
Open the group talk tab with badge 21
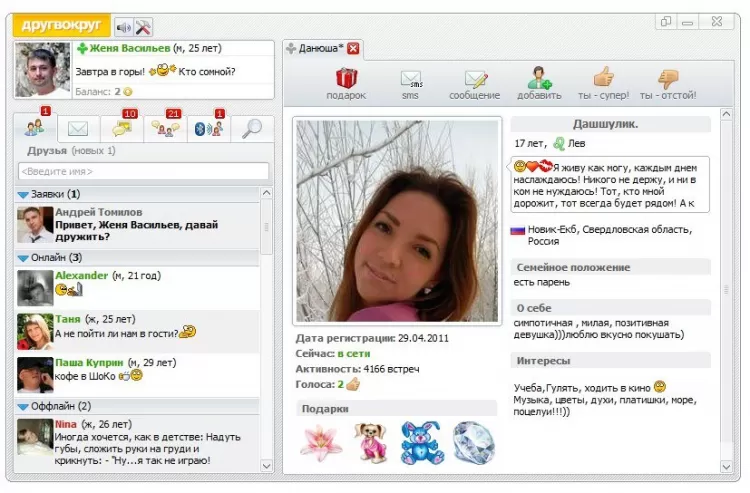pos(165,129)
